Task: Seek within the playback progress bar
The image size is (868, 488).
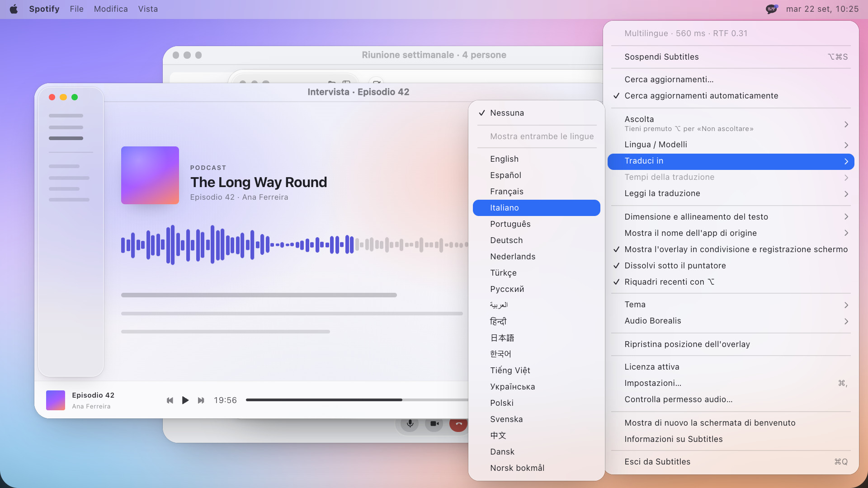Action: [357, 400]
